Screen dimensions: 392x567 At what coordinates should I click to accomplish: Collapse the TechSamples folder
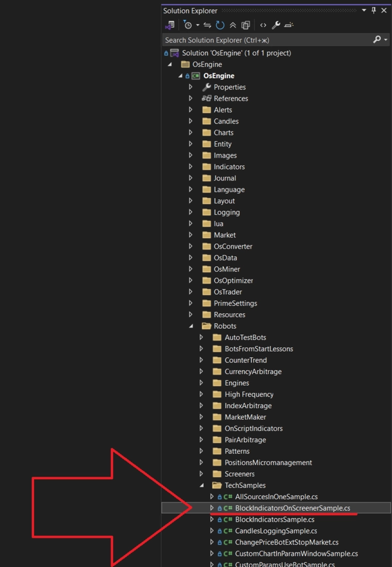[202, 486]
